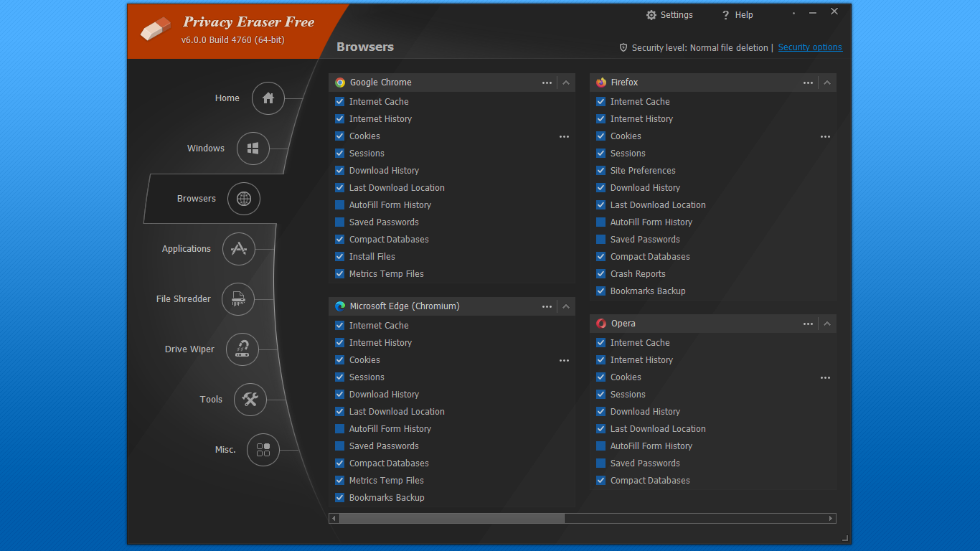Click the Tools wrench icon
This screenshot has width=980, height=551.
click(250, 400)
